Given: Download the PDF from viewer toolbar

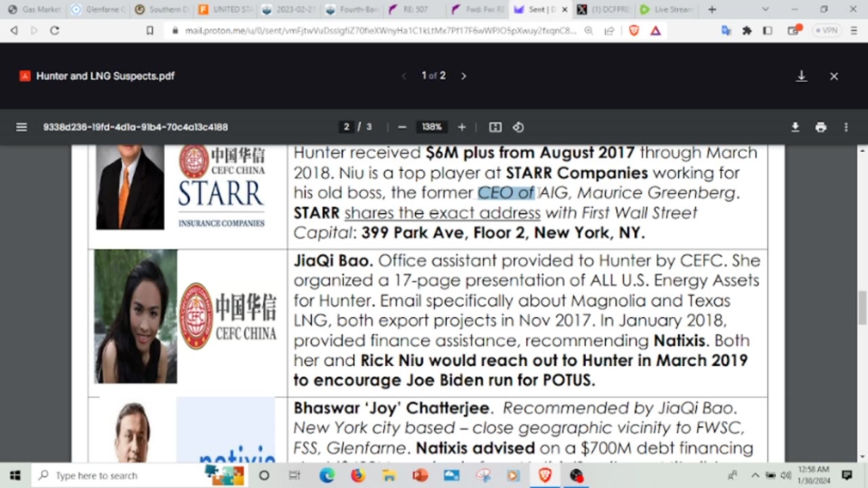Looking at the screenshot, I should coord(795,127).
